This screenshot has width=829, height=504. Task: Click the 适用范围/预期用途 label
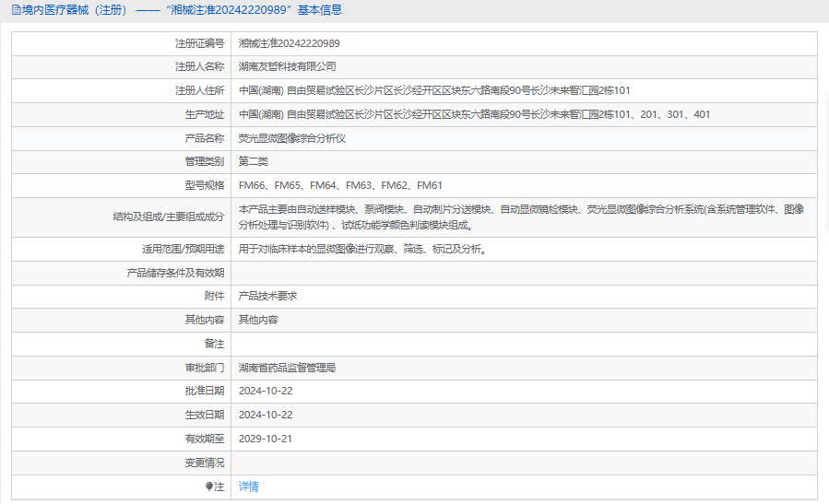pyautogui.click(x=183, y=249)
